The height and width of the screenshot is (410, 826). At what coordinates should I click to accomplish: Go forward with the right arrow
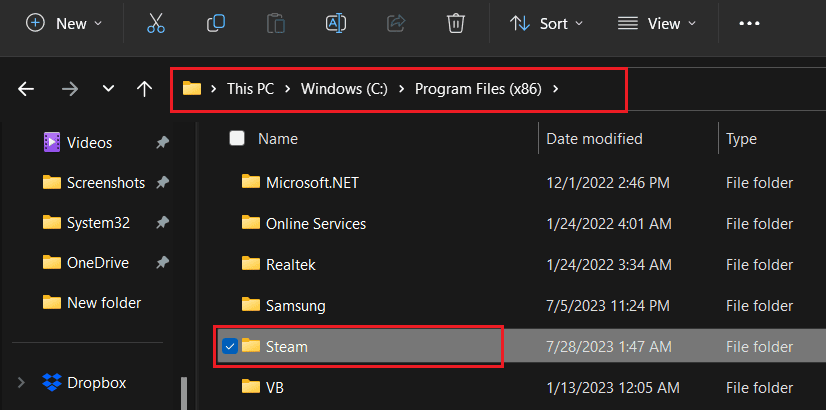70,89
